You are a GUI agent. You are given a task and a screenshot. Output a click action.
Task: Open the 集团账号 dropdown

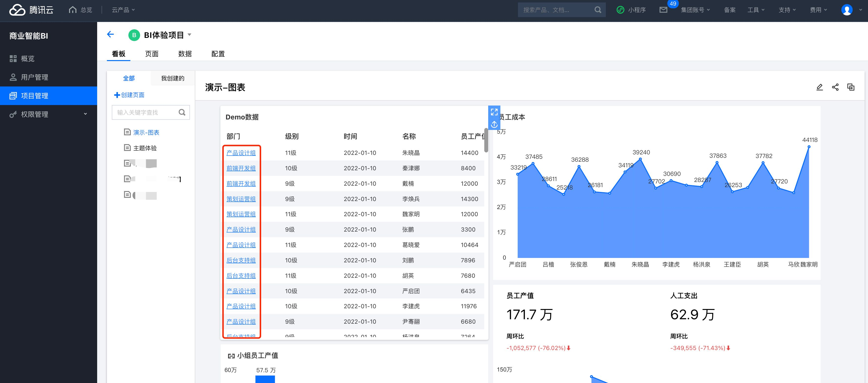(695, 10)
